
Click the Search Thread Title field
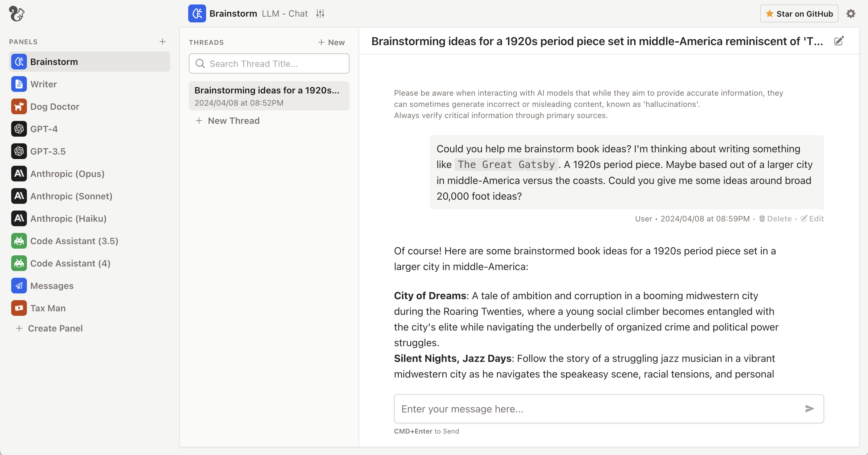(269, 64)
